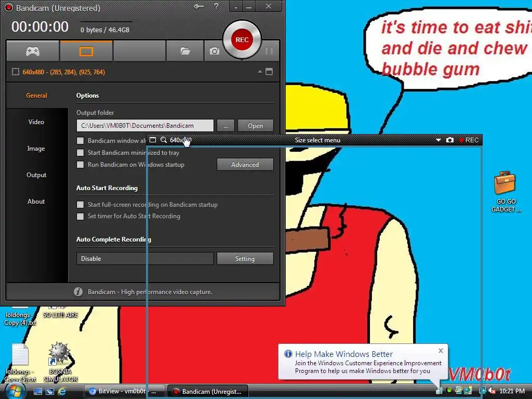This screenshot has width=532, height=399.
Task: Open Bandicam help question mark
Action: click(x=216, y=6)
